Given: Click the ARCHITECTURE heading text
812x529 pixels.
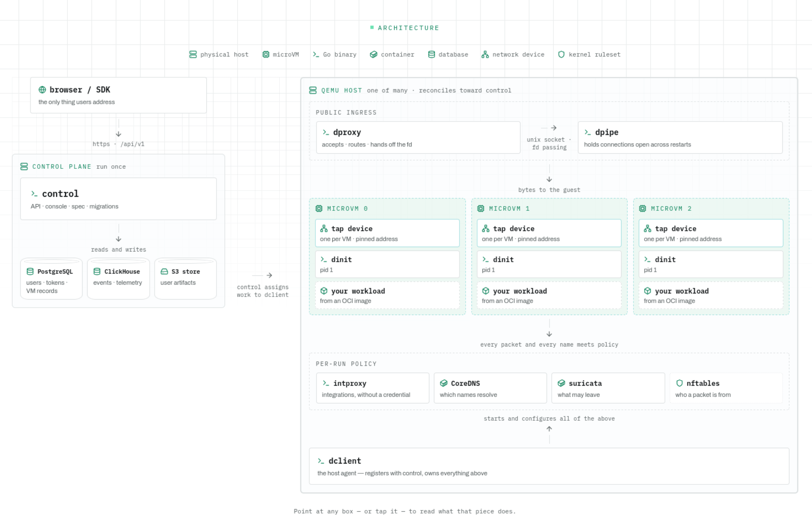Looking at the screenshot, I should pos(408,28).
